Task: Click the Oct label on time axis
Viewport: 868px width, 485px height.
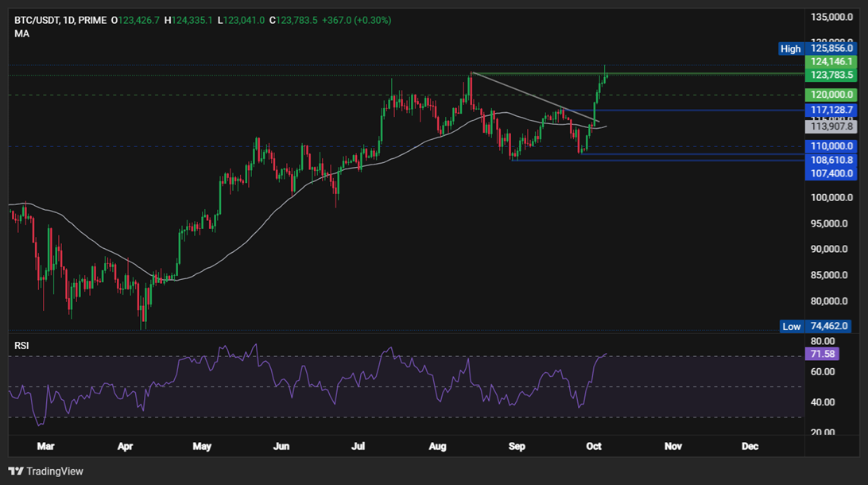Action: tap(595, 447)
